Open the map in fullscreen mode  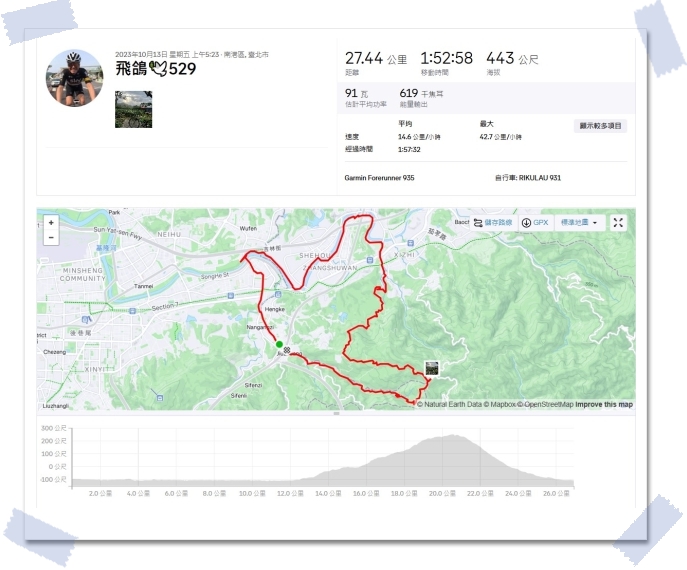(x=618, y=223)
